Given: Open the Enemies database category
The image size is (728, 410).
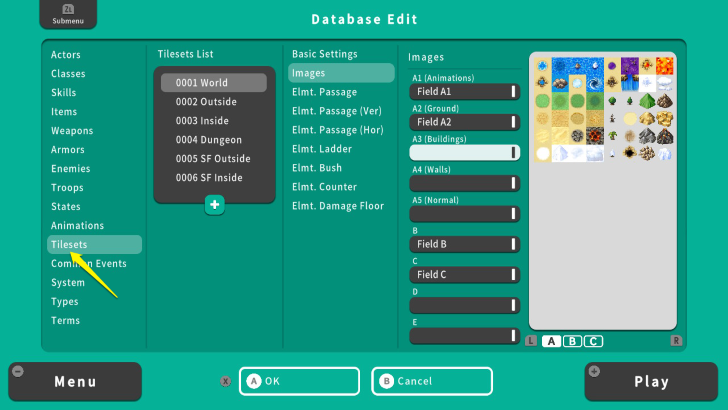Looking at the screenshot, I should [x=71, y=169].
